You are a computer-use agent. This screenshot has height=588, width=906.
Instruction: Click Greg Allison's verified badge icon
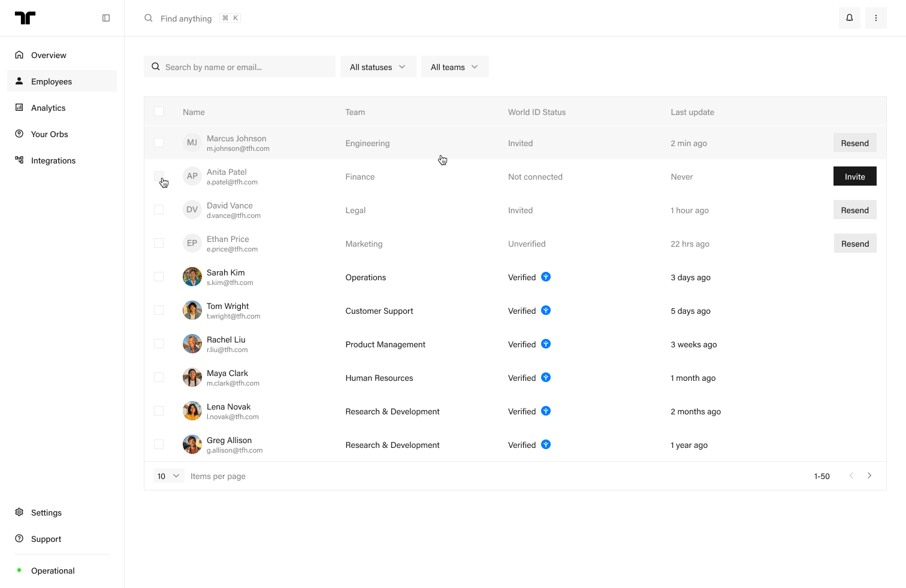pyautogui.click(x=546, y=444)
